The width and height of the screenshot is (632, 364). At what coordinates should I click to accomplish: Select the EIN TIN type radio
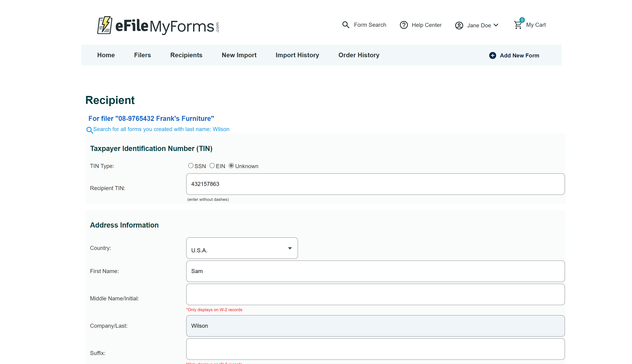tap(212, 166)
